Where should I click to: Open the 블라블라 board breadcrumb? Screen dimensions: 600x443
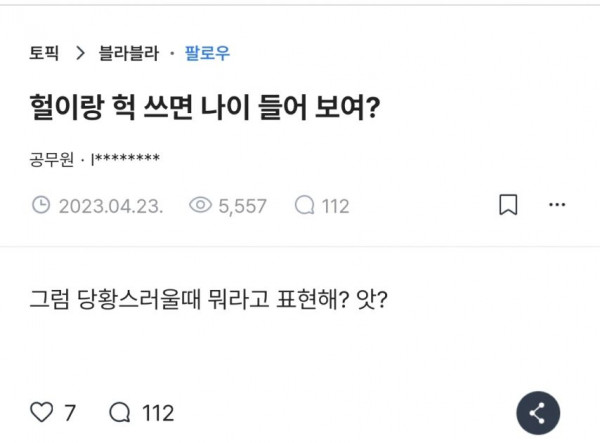click(128, 54)
